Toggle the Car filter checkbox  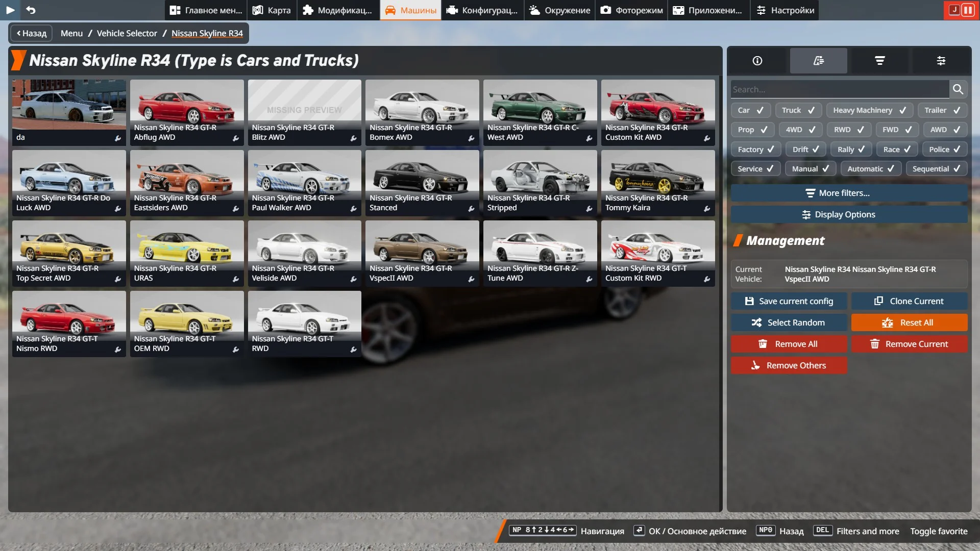[750, 110]
